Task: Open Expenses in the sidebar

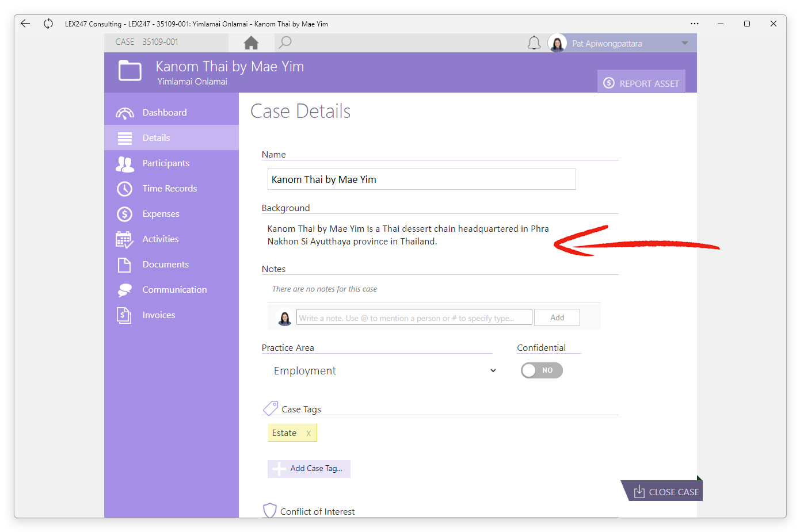Action: click(x=172, y=213)
